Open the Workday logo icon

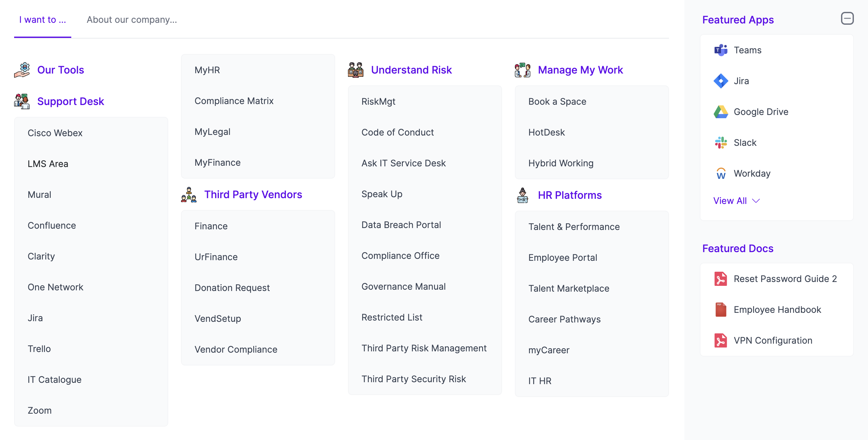pyautogui.click(x=721, y=174)
